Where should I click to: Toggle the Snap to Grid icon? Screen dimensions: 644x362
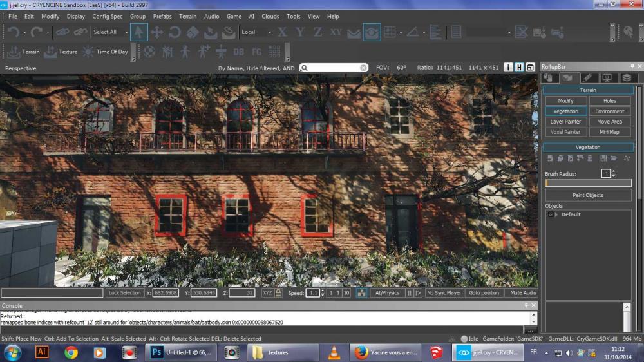coord(390,32)
